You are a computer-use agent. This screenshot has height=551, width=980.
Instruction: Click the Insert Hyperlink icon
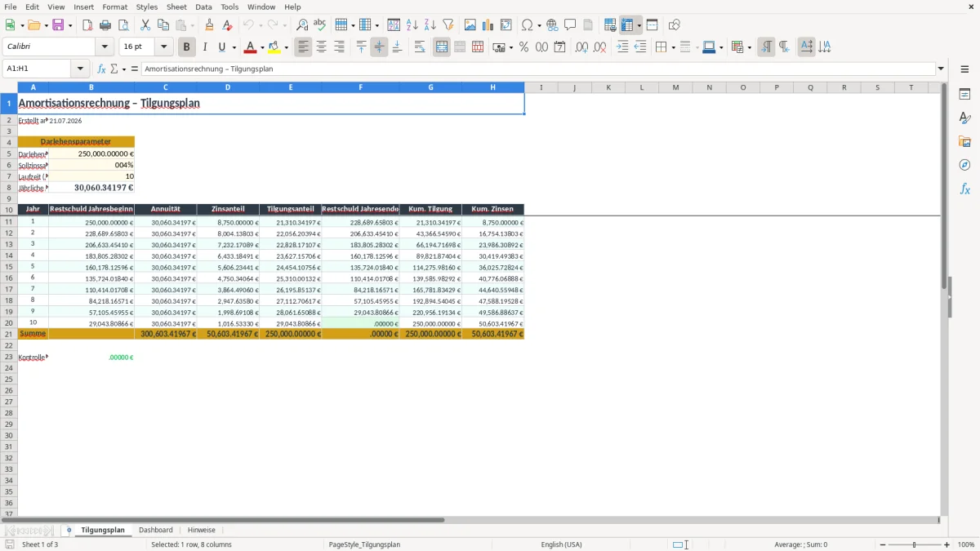tap(552, 24)
